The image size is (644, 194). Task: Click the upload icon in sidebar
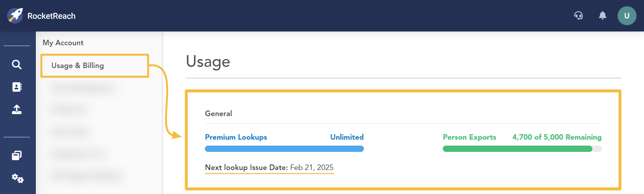tap(17, 109)
